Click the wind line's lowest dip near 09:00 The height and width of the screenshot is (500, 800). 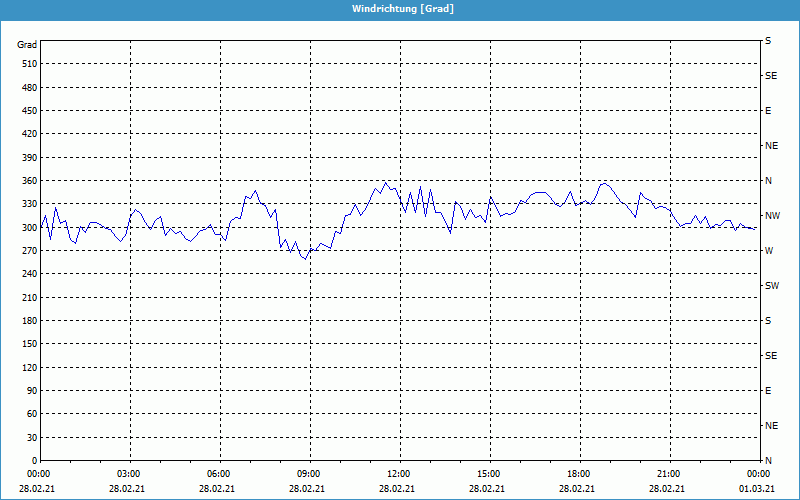tap(305, 259)
